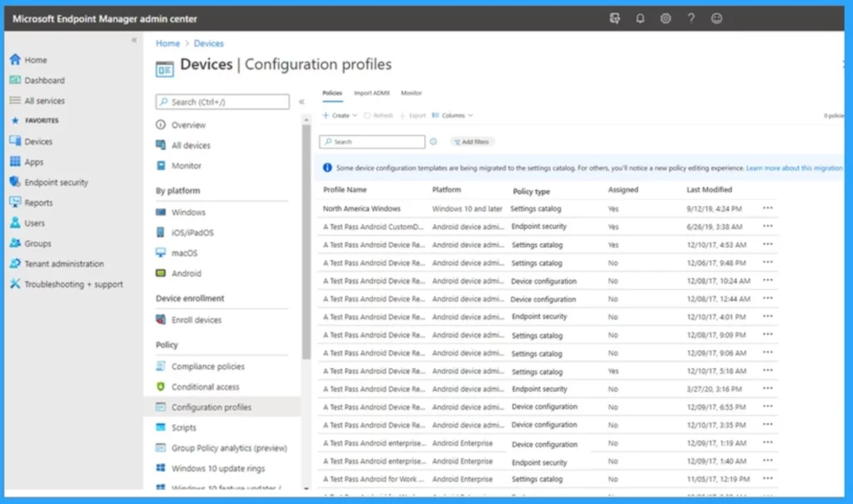Open the North America Windows profile
Screen dimensions: 853x504
point(362,208)
